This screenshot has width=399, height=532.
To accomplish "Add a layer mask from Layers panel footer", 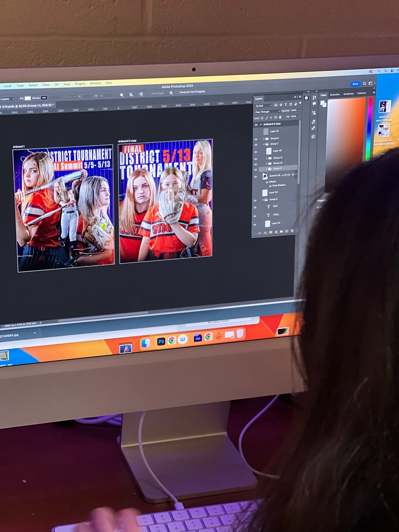I will point(270,232).
